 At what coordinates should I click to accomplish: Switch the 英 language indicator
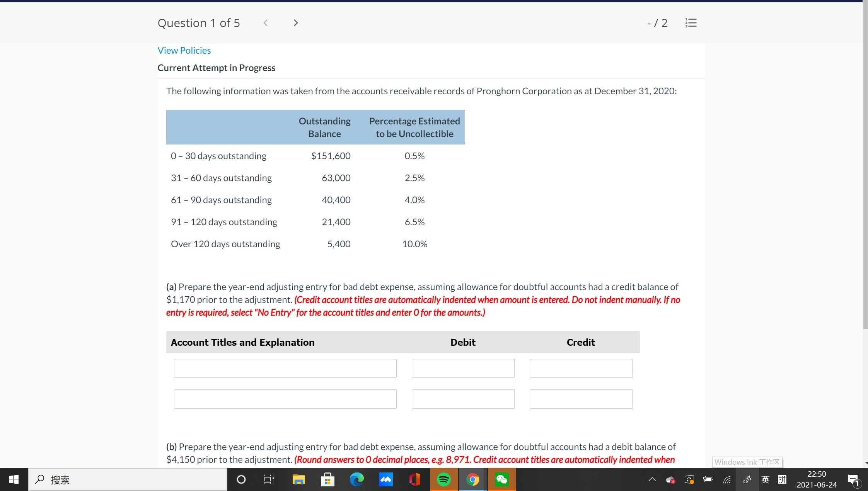click(765, 479)
